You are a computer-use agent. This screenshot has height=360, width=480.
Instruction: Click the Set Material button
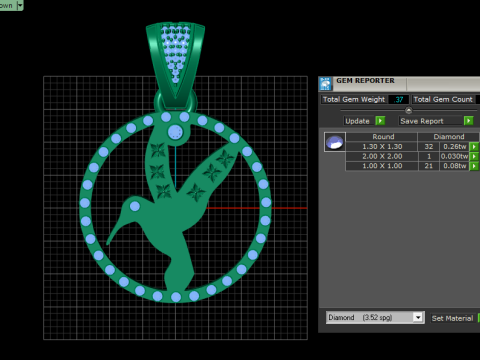pos(452,318)
